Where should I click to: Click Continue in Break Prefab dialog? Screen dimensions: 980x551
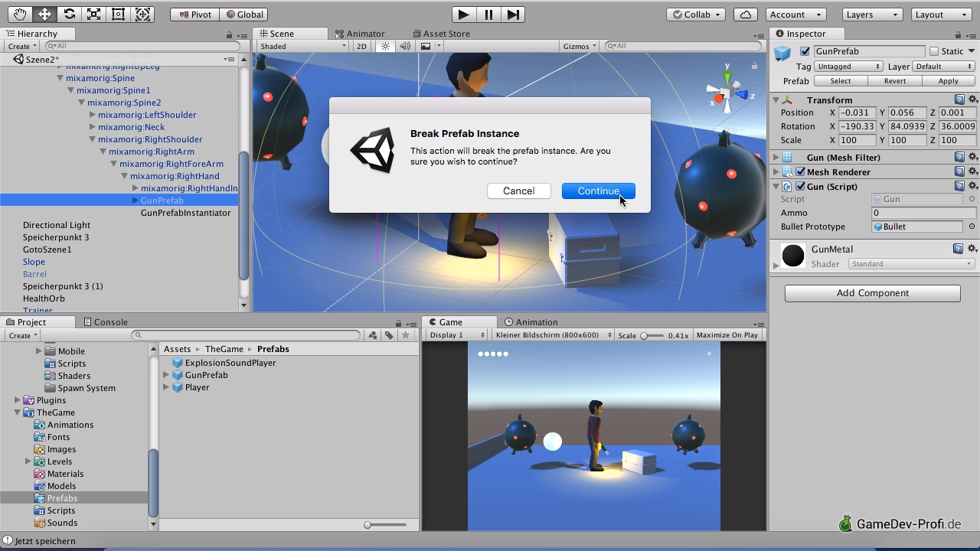point(599,191)
